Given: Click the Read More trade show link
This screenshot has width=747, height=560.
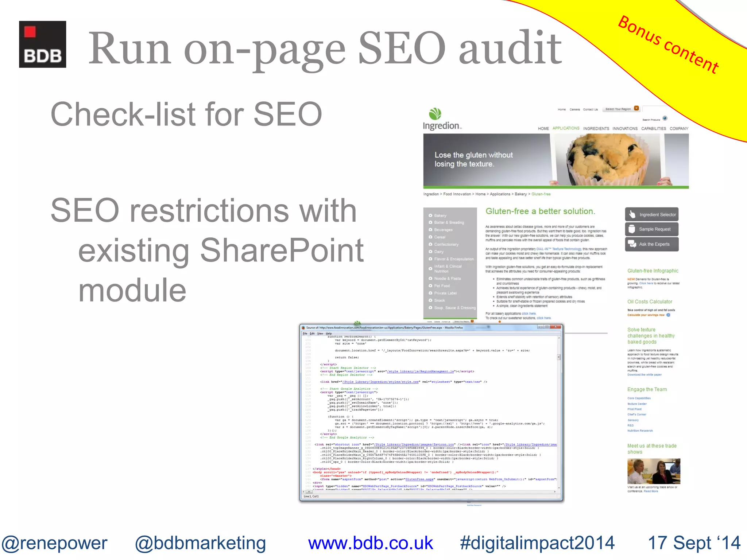Looking at the screenshot, I should tap(651, 491).
